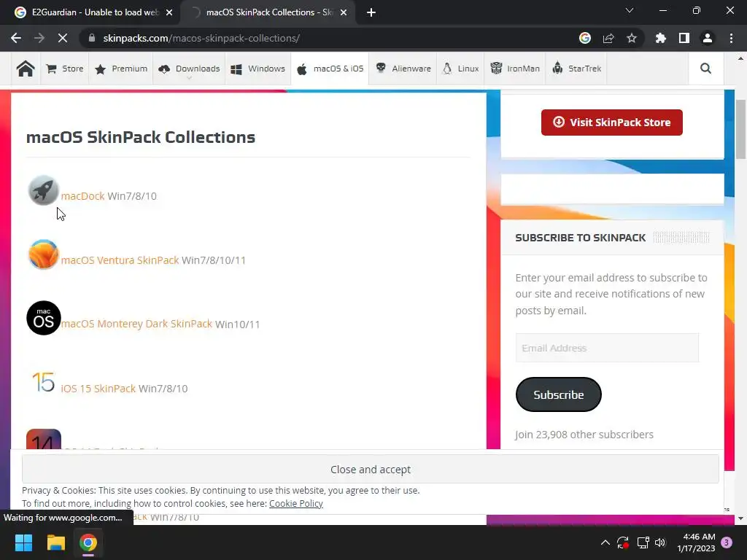Screen dimensions: 747x560
Task: Switch to the E2Guardian tab
Action: pyautogui.click(x=90, y=12)
